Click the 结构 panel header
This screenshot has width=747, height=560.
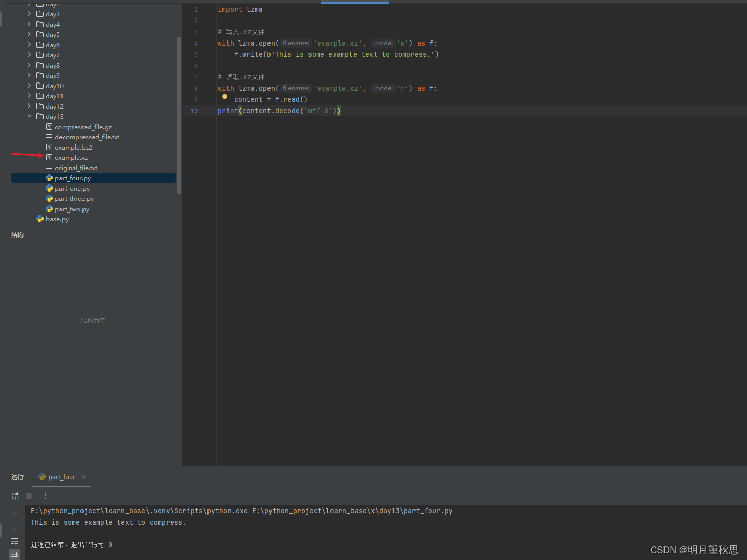point(17,235)
